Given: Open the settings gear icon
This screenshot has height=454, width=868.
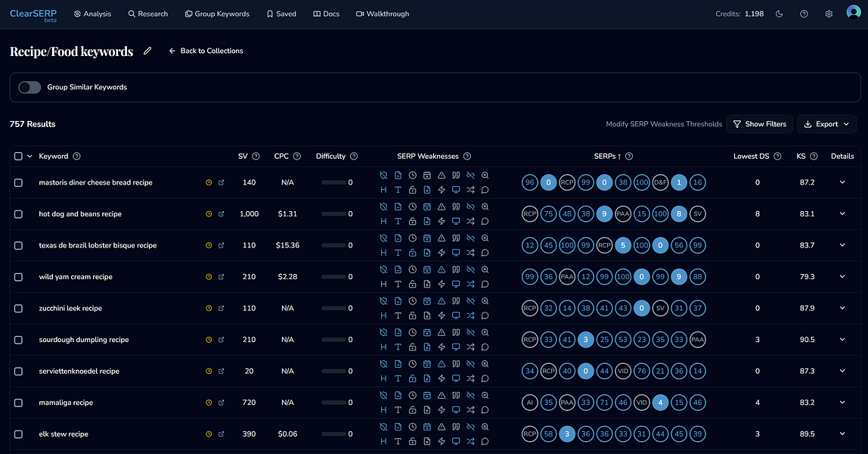Looking at the screenshot, I should click(829, 14).
